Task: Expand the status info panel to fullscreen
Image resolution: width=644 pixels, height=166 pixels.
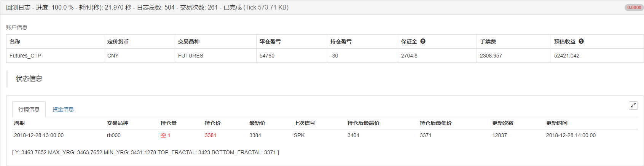Action: [x=633, y=105]
